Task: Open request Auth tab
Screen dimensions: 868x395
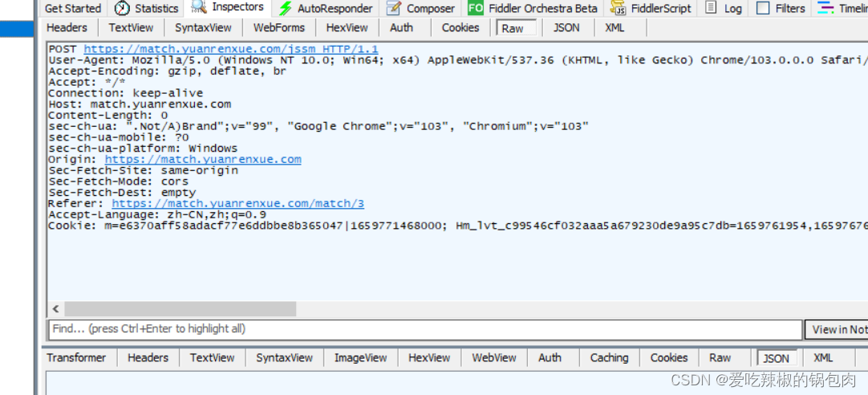Action: 401,28
